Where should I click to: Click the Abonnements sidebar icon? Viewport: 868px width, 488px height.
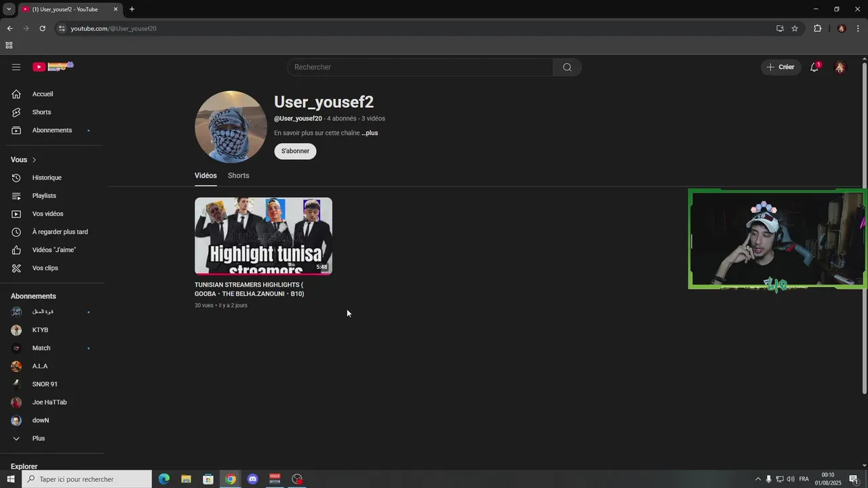[16, 130]
